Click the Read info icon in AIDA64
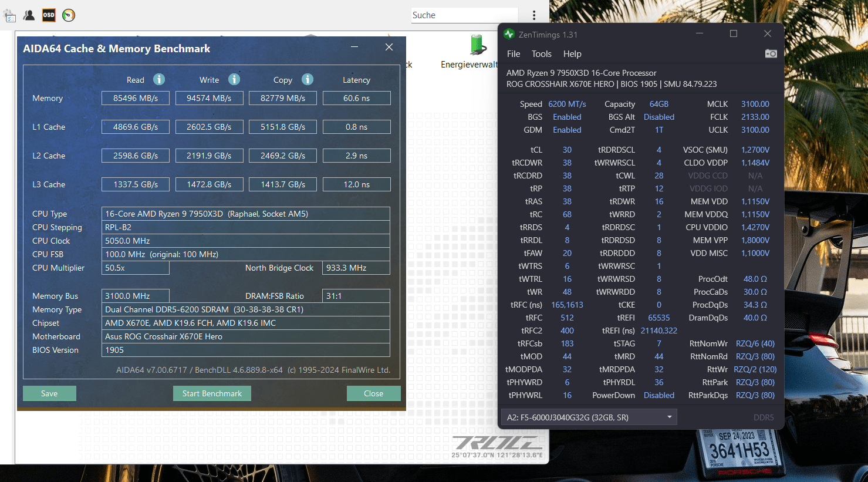868x482 pixels. (159, 79)
